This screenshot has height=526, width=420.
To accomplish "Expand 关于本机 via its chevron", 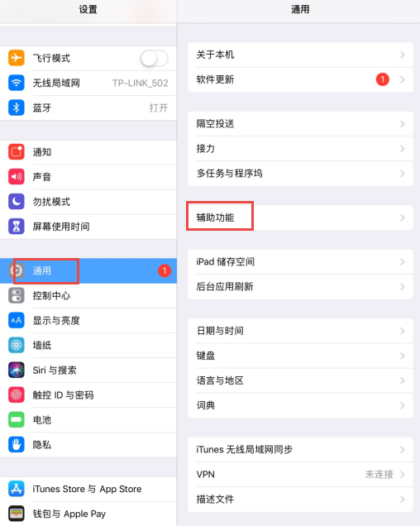I will pos(402,55).
